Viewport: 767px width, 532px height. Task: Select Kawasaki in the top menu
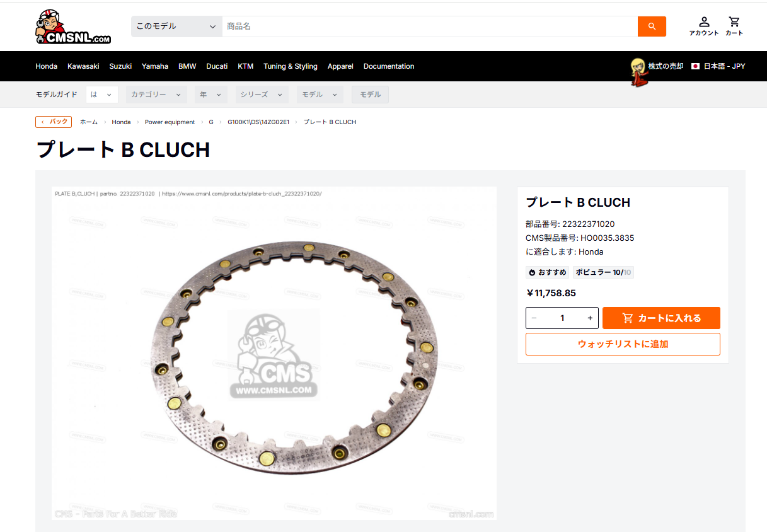pos(83,66)
